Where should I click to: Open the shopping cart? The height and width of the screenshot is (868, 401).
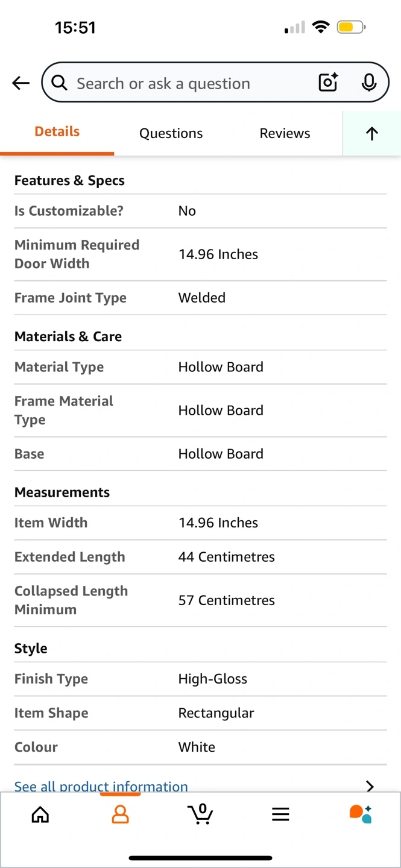click(200, 814)
